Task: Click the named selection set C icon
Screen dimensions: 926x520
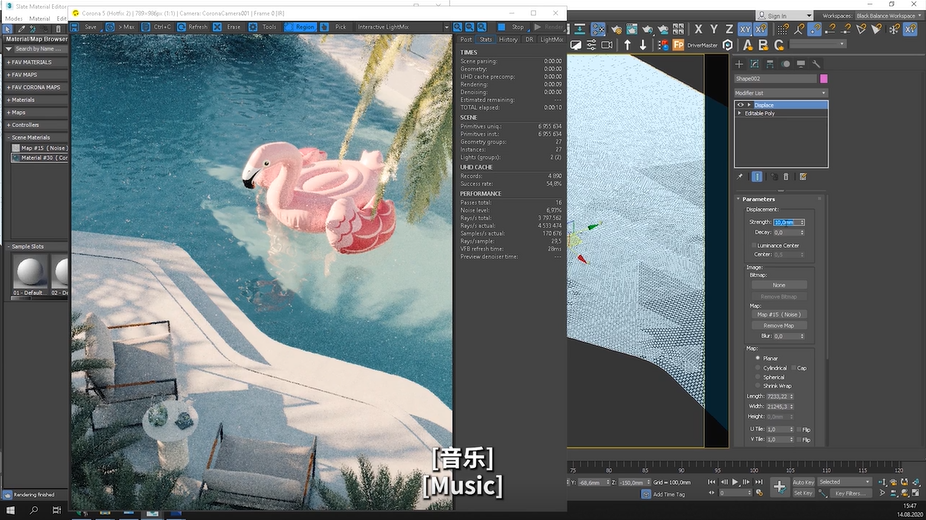Action: [779, 45]
